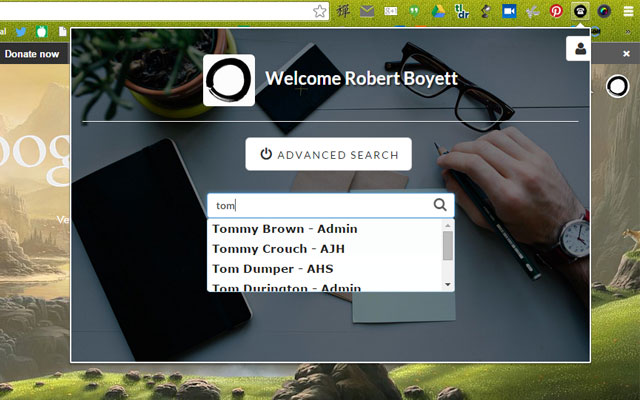Click the Advanced Search button
The width and height of the screenshot is (640, 400).
(329, 154)
